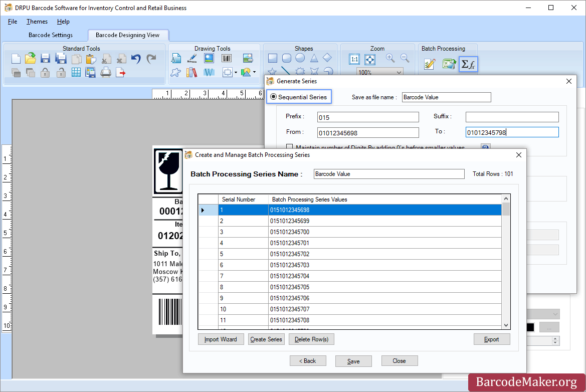586x392 pixels.
Task: Click the Serial Number column header
Action: click(243, 199)
